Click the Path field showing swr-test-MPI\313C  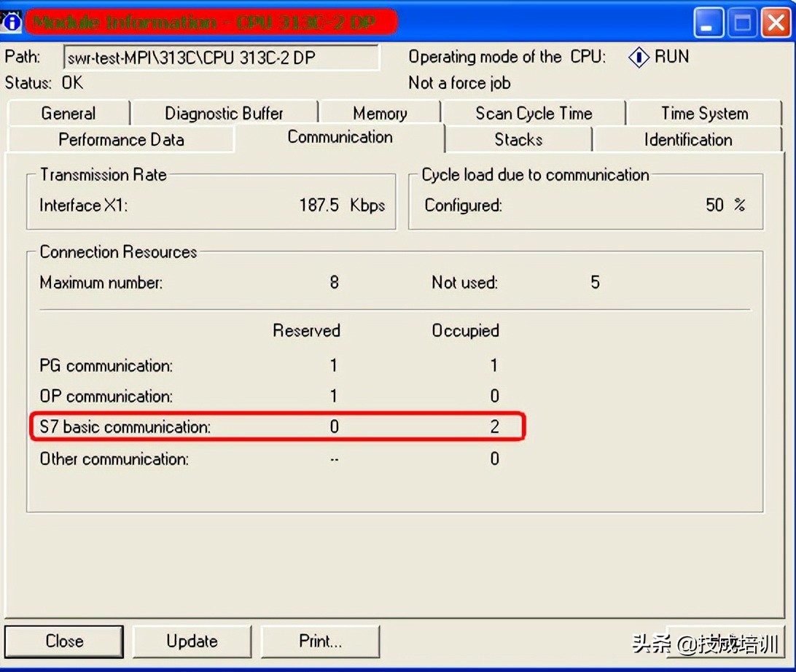point(221,58)
